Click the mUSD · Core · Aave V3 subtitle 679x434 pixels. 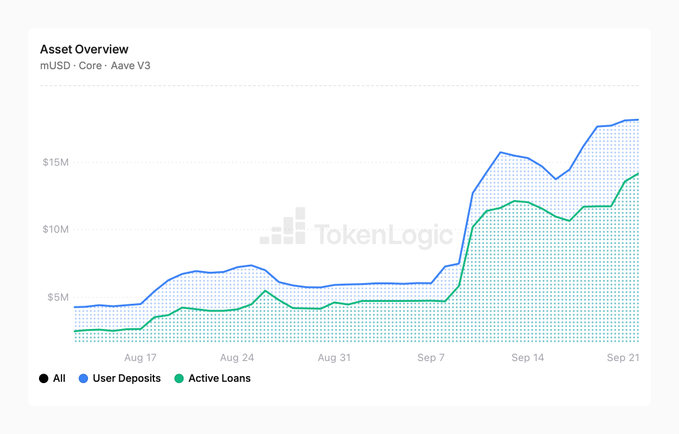pos(95,65)
